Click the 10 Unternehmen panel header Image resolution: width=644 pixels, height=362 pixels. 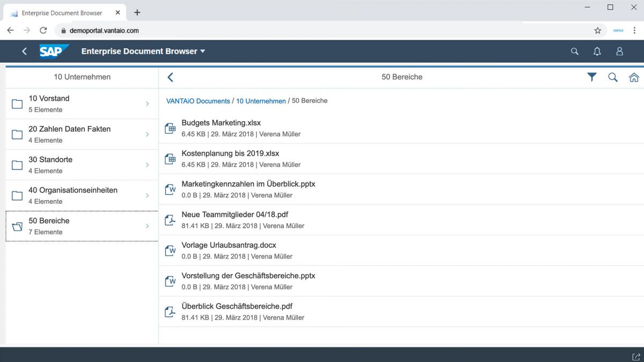(82, 77)
